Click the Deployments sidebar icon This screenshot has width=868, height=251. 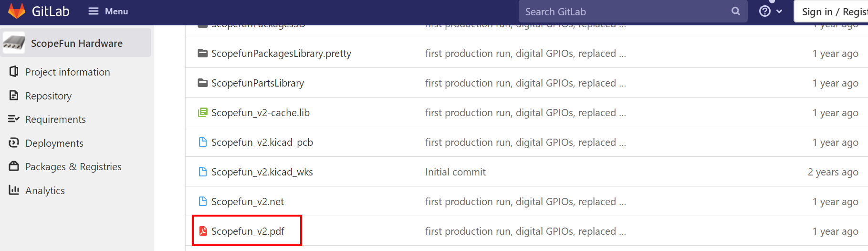[x=14, y=143]
